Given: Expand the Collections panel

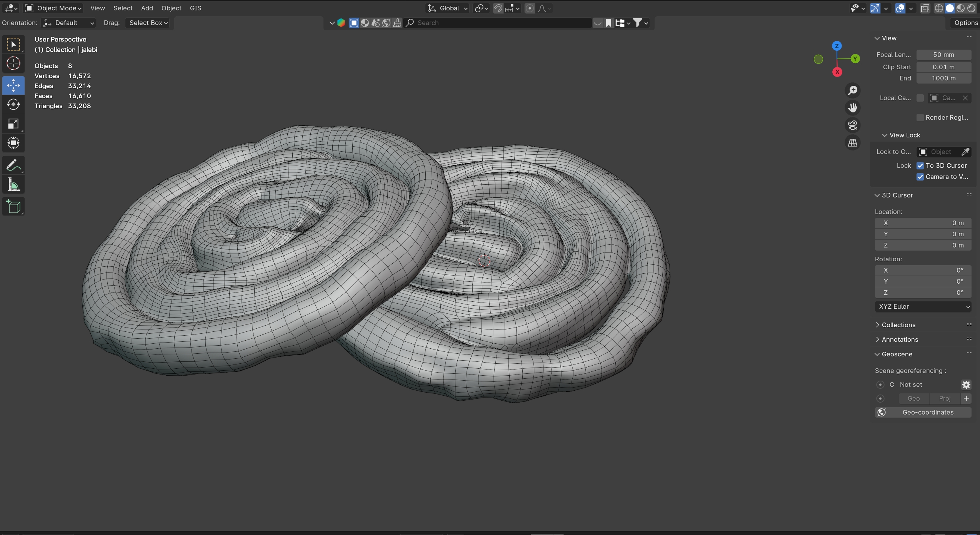Looking at the screenshot, I should [x=898, y=325].
